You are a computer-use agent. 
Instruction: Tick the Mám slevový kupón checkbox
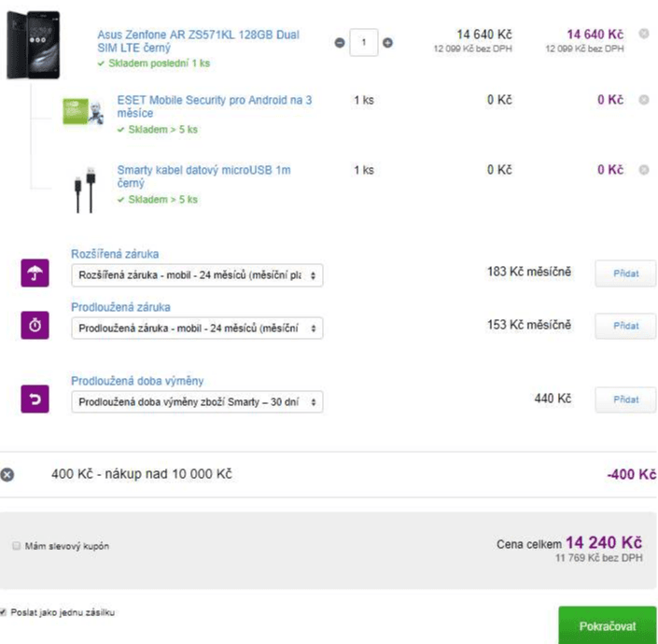(17, 546)
